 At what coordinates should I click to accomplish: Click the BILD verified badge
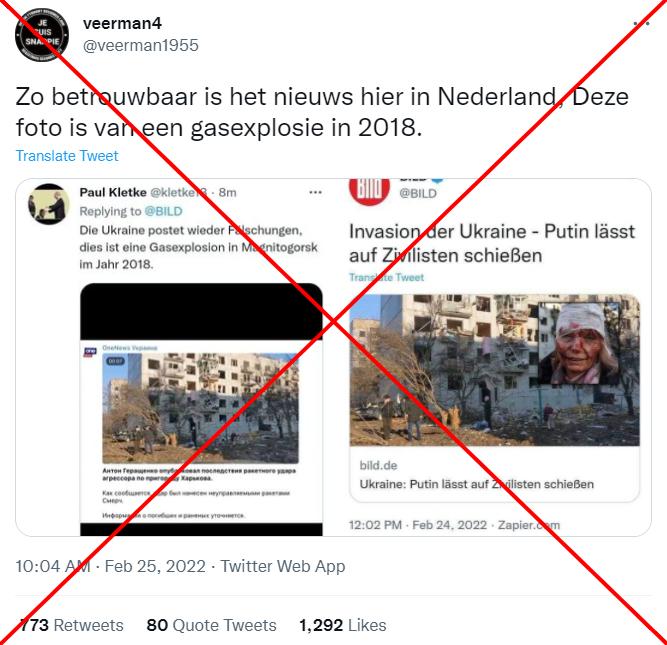pos(437,180)
